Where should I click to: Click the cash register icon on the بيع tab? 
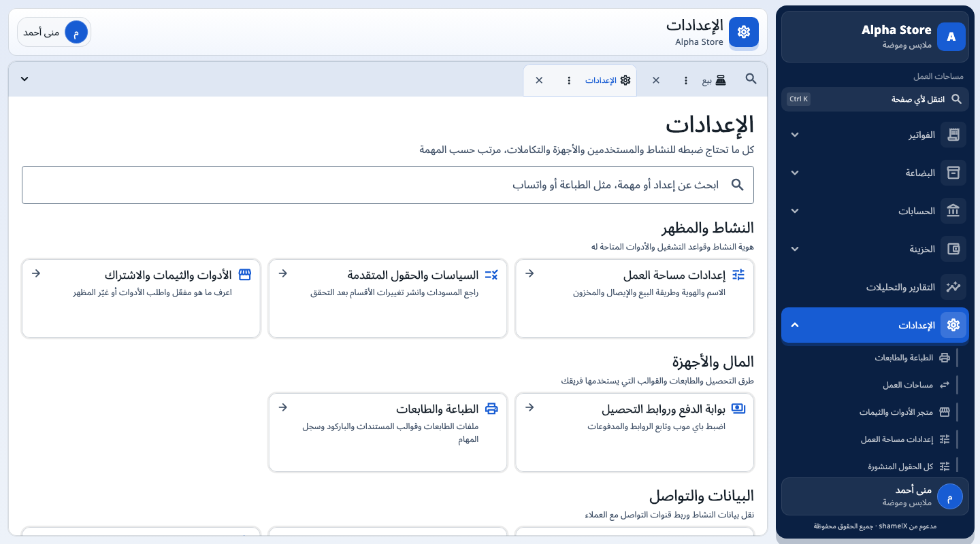pos(721,80)
